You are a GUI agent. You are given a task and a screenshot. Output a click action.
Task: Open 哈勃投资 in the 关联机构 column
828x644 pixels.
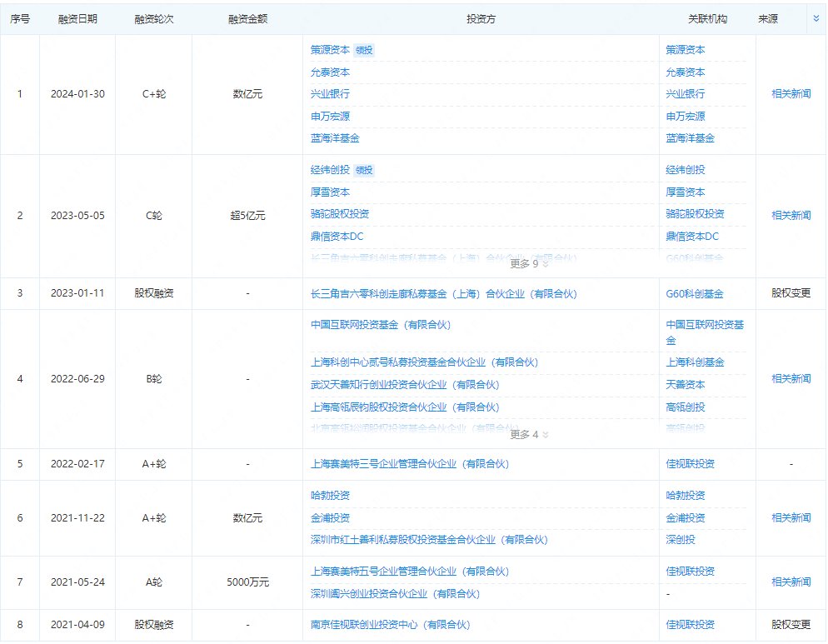tap(686, 496)
